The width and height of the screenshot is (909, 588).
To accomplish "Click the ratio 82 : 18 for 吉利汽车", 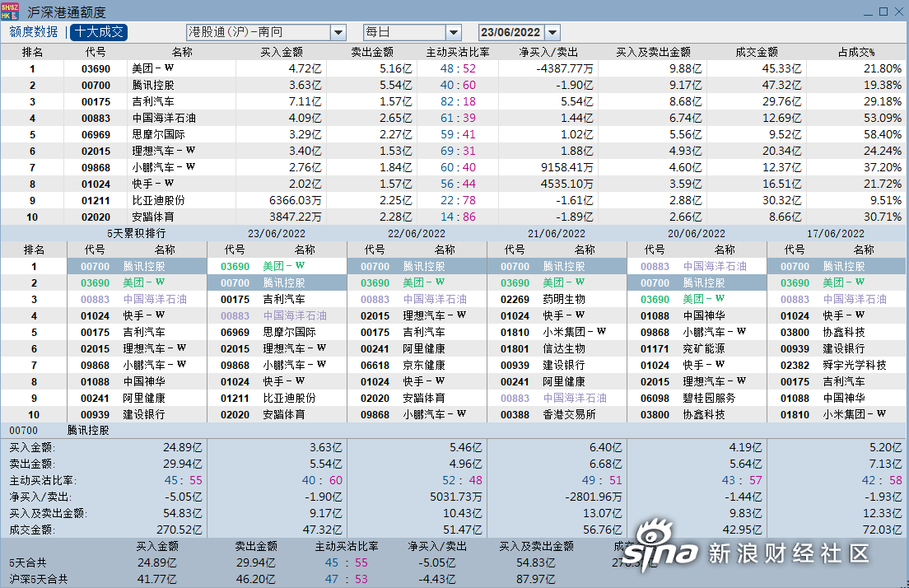I will coord(458,101).
